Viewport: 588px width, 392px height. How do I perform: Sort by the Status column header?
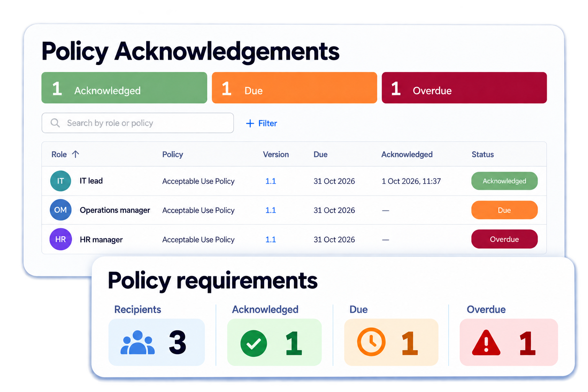tap(483, 154)
